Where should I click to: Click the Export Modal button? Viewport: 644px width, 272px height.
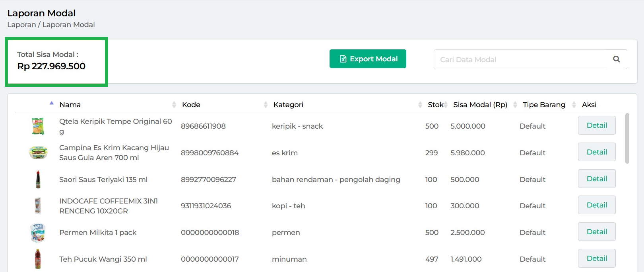click(x=368, y=59)
